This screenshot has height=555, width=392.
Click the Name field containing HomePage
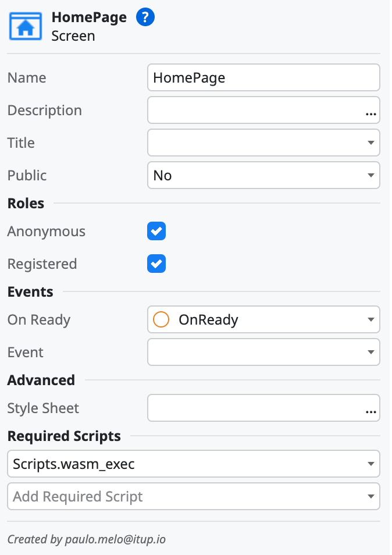(x=263, y=77)
